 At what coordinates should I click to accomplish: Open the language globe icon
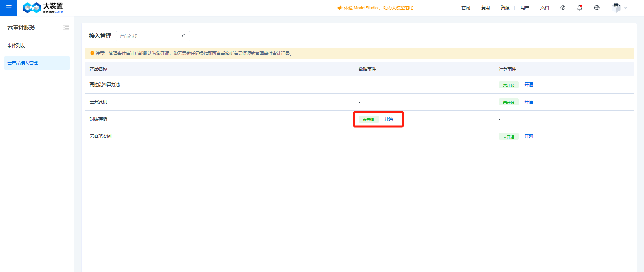pyautogui.click(x=597, y=7)
